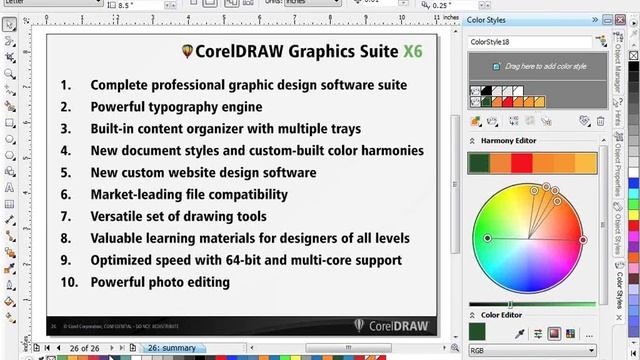Select the Basic Shapes tool
The image size is (640, 360).
[x=9, y=172]
